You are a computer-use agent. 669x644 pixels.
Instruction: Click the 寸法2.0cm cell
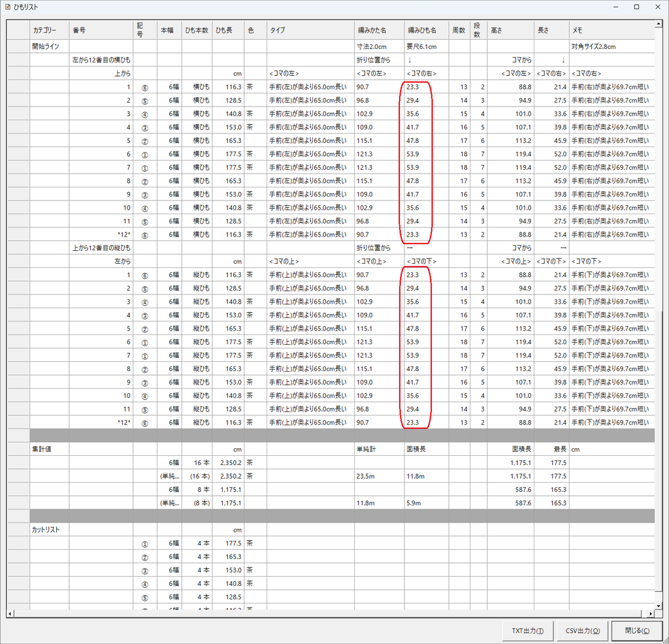click(x=380, y=46)
